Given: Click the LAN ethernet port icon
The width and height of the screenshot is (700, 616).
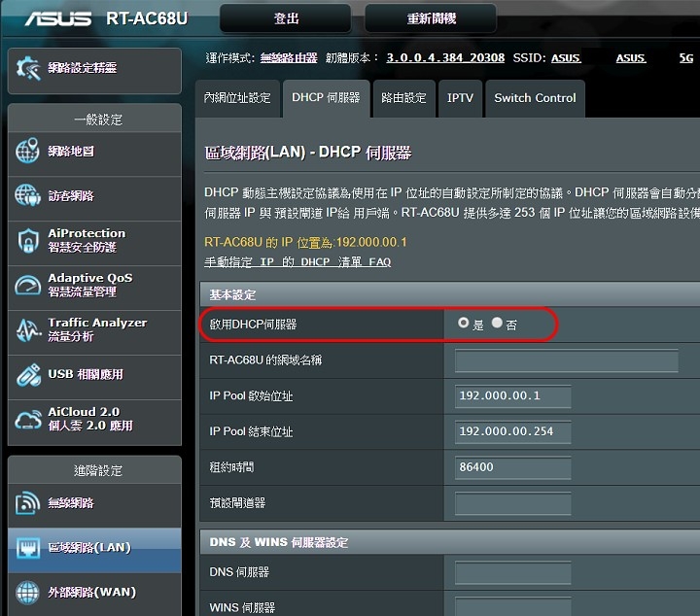Looking at the screenshot, I should [27, 548].
